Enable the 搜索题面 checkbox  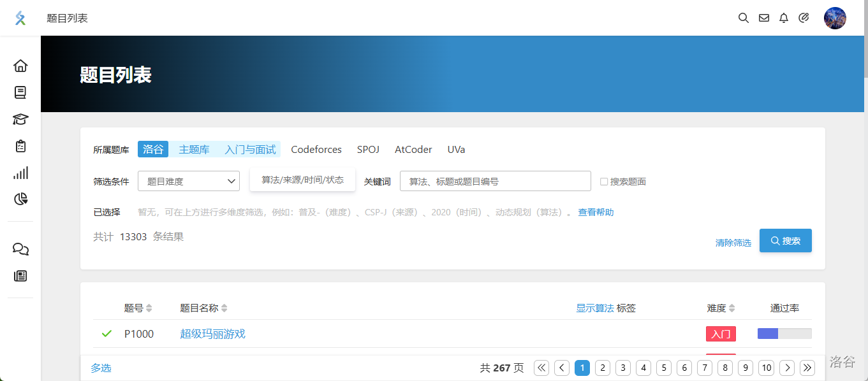(604, 182)
